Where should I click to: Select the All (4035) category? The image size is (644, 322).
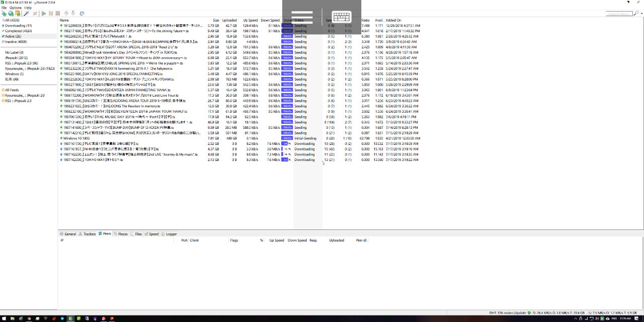pos(11,21)
